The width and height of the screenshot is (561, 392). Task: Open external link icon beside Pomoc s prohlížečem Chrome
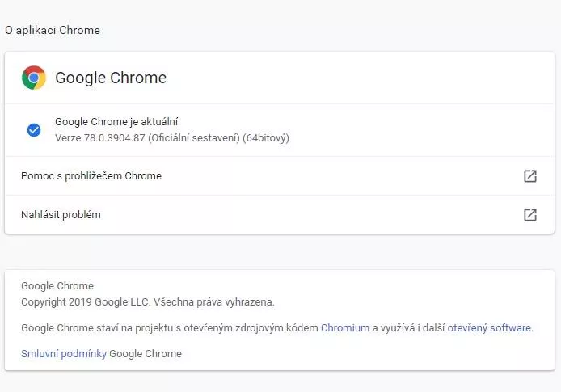pos(530,176)
